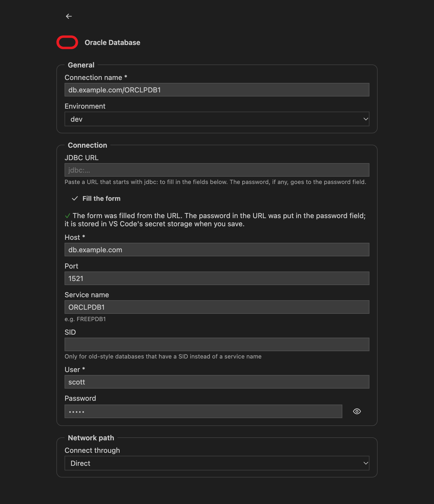
Task: Edit the User field containing scott
Action: (217, 382)
